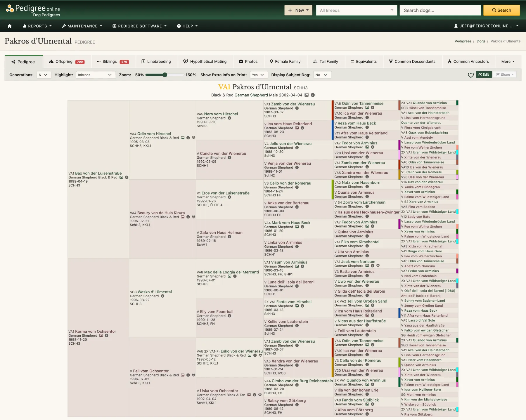
Task: View photo icon for Mark vom Haus Beck
Action: [x=297, y=227]
